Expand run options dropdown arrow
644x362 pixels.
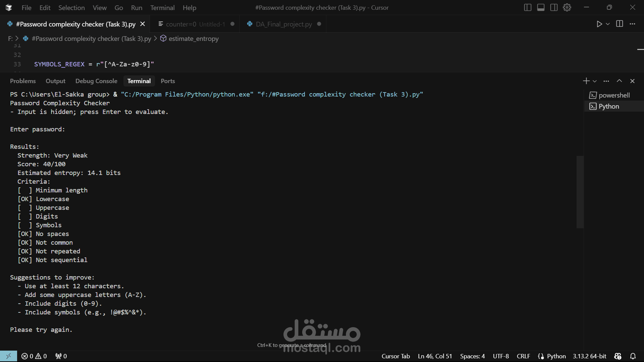[x=607, y=24]
